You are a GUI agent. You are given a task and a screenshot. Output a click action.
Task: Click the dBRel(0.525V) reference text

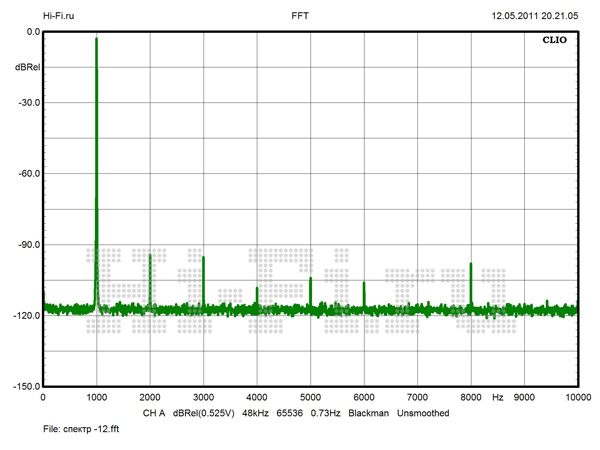point(204,413)
